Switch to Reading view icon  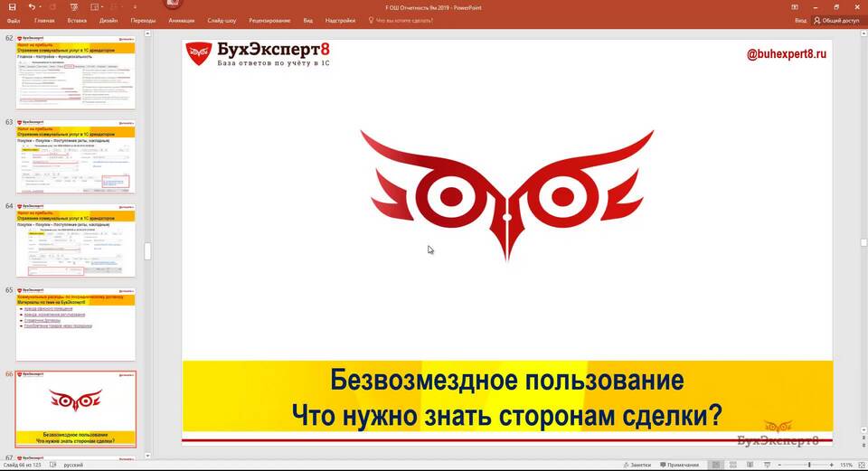click(749, 465)
